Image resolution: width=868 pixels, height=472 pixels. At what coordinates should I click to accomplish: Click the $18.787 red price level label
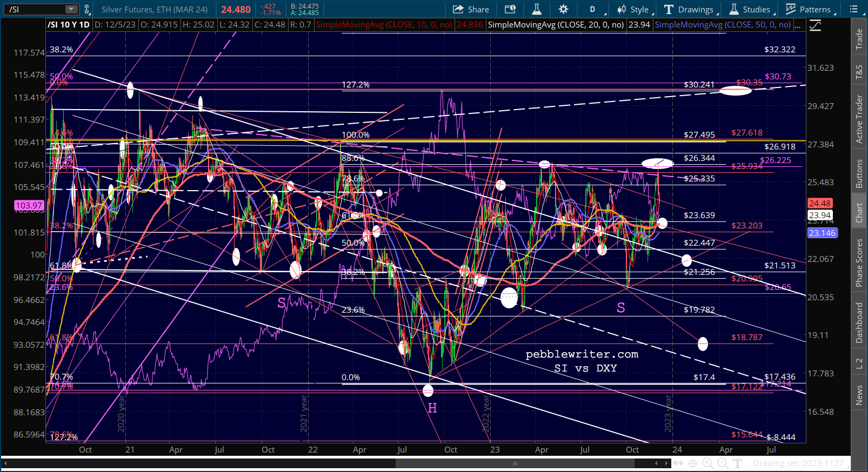pyautogui.click(x=747, y=338)
